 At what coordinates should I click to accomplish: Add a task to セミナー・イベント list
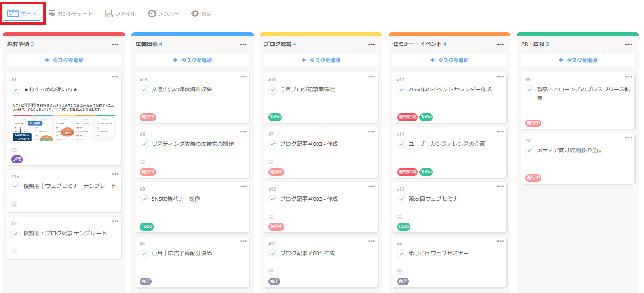(x=449, y=60)
